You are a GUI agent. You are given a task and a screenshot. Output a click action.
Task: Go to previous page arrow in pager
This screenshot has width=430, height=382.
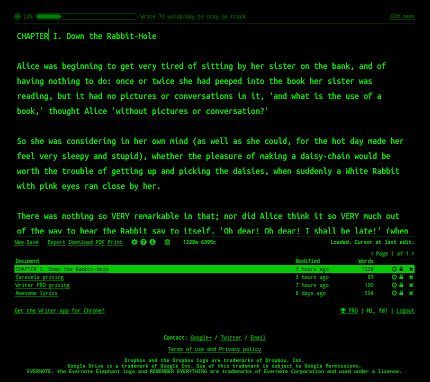(372, 254)
